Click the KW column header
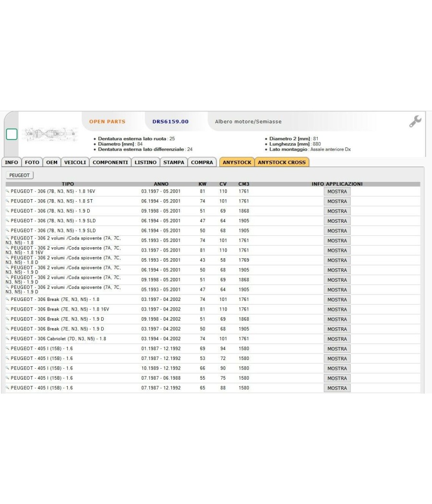 click(x=203, y=184)
